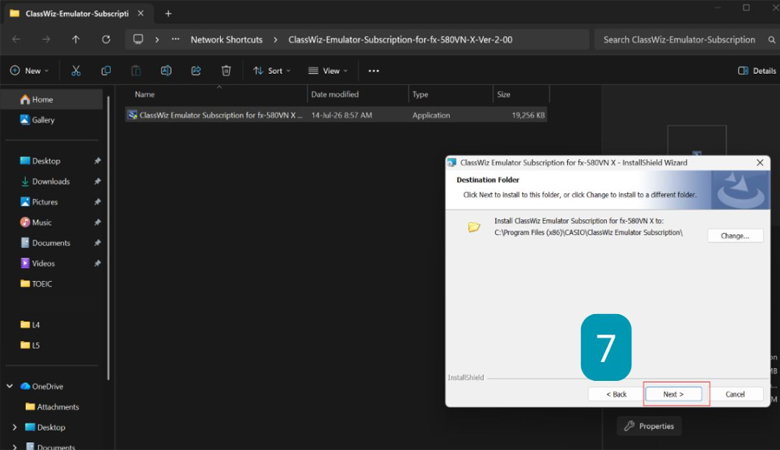Click the Properties button in details pane

[649, 426]
